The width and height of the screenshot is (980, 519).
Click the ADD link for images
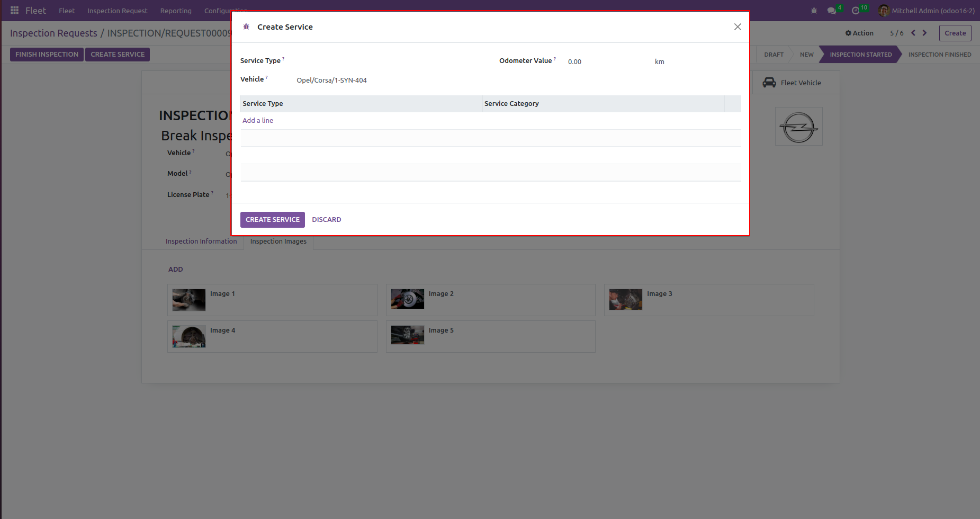point(175,269)
